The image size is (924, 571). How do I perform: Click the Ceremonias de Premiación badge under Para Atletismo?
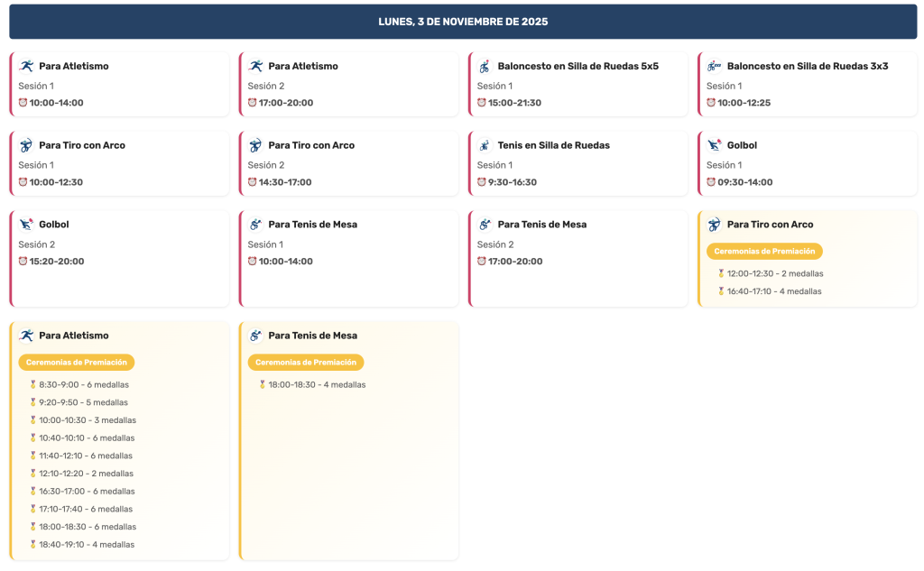click(x=77, y=363)
